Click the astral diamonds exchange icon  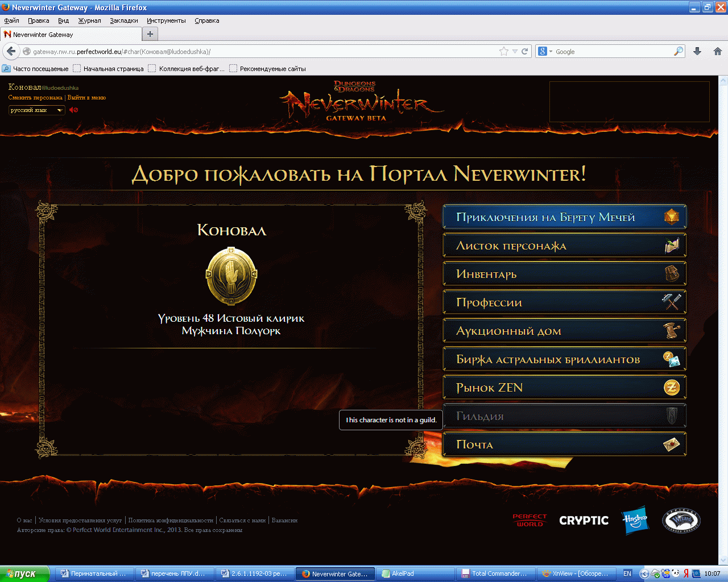[x=672, y=359]
